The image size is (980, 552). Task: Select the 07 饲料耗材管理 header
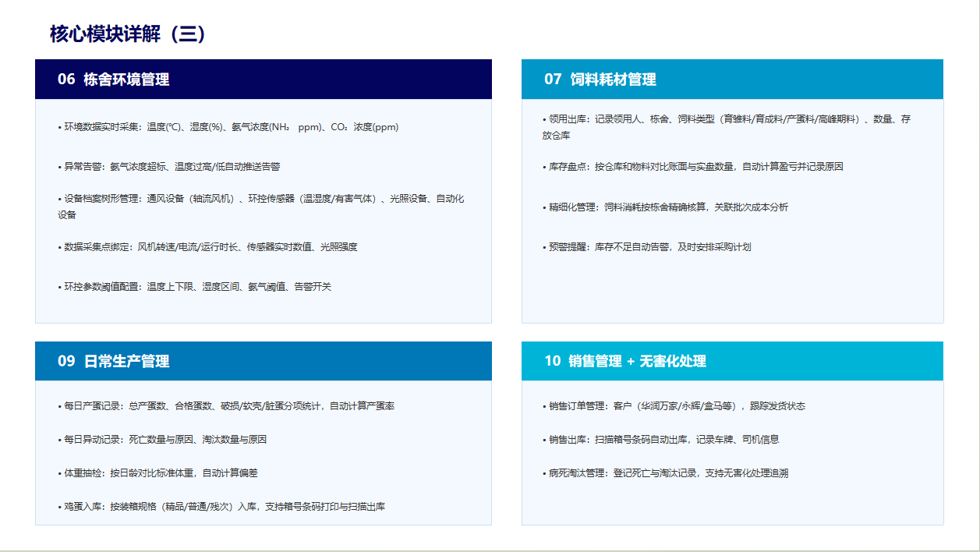[732, 80]
